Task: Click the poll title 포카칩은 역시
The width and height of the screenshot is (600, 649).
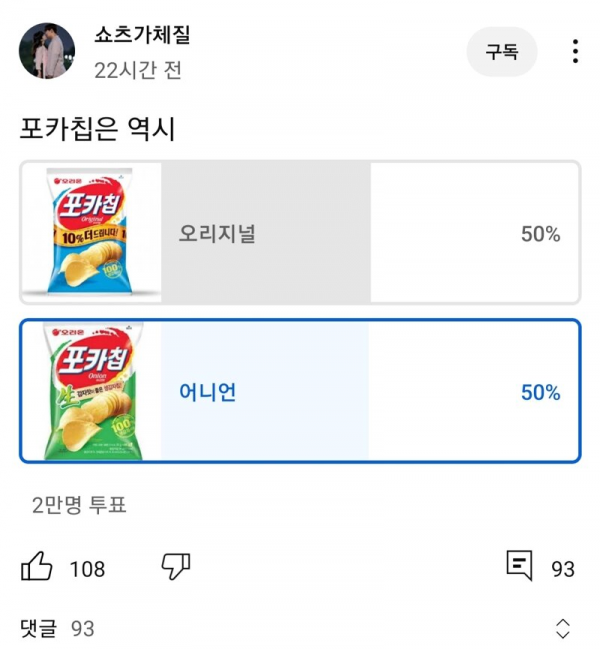Action: pyautogui.click(x=98, y=129)
